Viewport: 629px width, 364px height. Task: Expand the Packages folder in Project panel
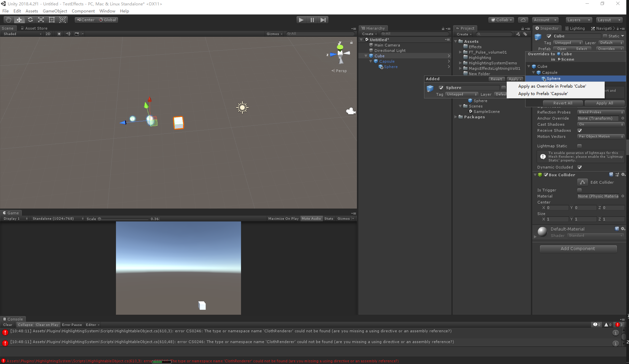(x=456, y=117)
